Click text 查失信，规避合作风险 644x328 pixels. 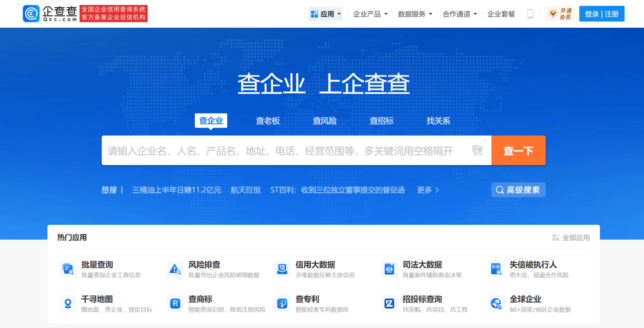[x=539, y=275]
